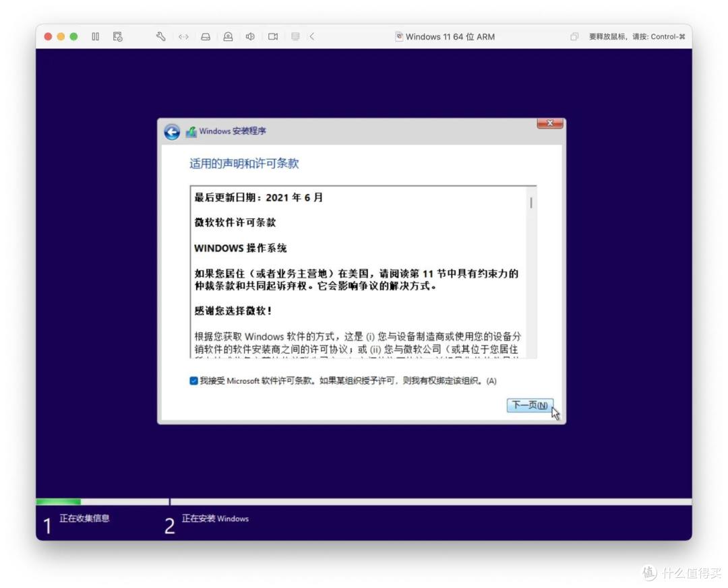Viewport: 728px width, 588px height.
Task: Uncheck the accept Microsoft license terms checkbox
Action: pyautogui.click(x=193, y=381)
